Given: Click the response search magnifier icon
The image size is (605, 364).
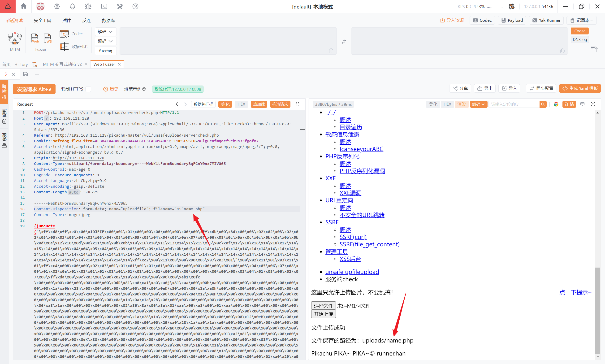Looking at the screenshot, I should [x=543, y=104].
